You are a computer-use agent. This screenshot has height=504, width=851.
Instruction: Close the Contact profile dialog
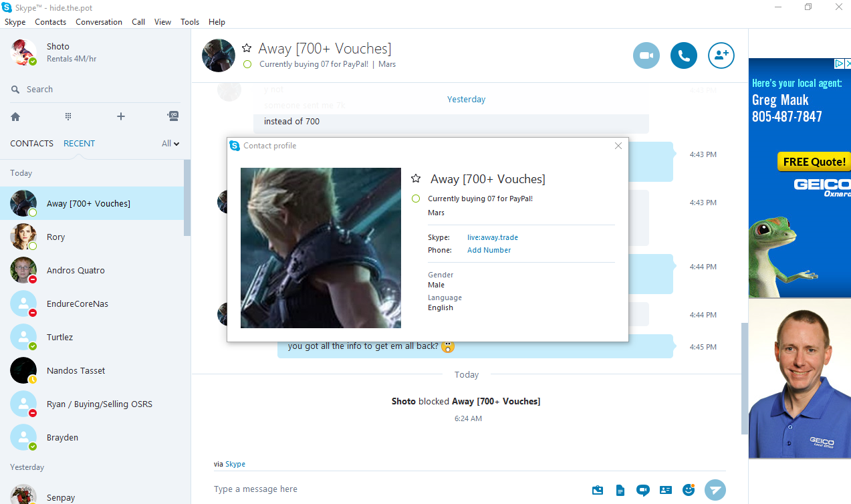[618, 146]
